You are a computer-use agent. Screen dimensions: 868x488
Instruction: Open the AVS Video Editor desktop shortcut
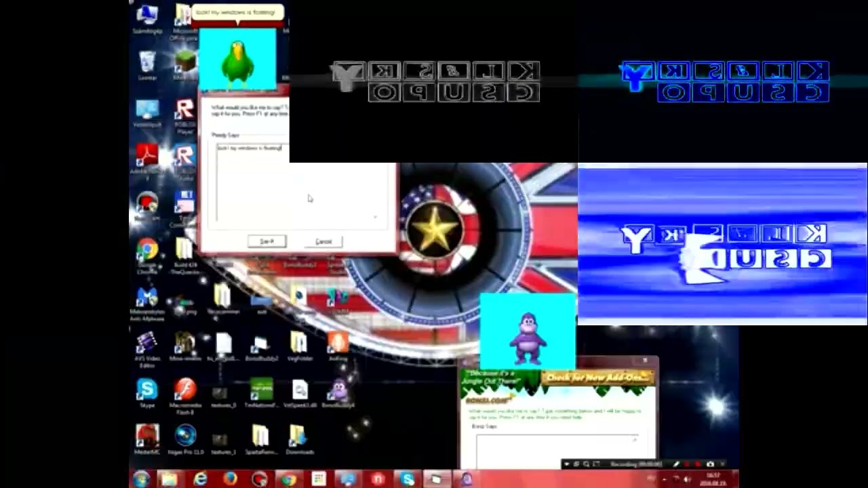click(147, 349)
